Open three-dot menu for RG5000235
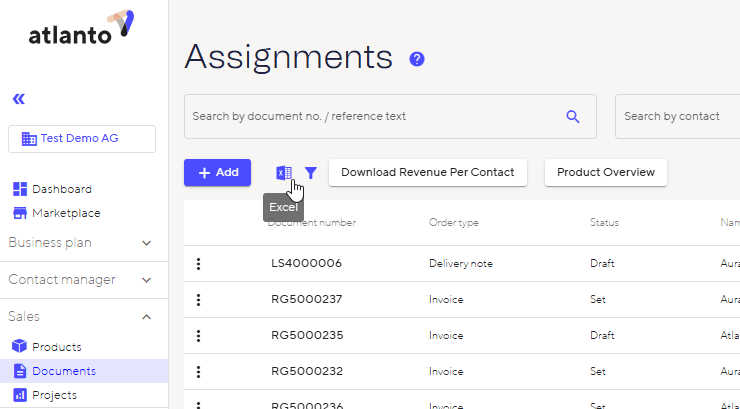The image size is (740, 409). tap(199, 336)
